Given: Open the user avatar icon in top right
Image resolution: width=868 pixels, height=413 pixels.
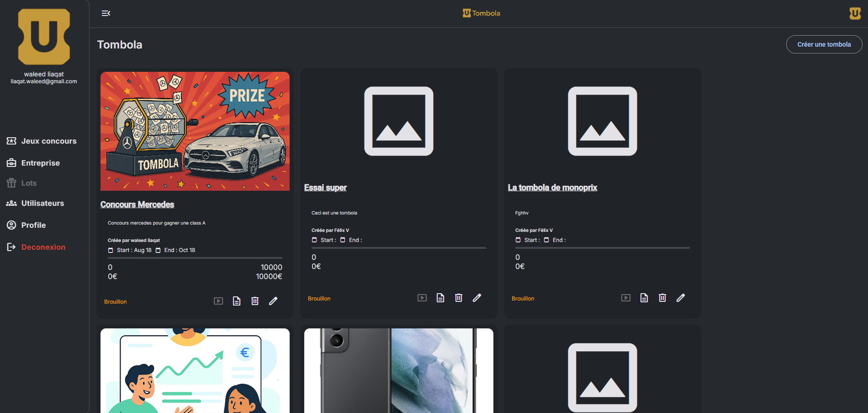Looking at the screenshot, I should coord(855,13).
